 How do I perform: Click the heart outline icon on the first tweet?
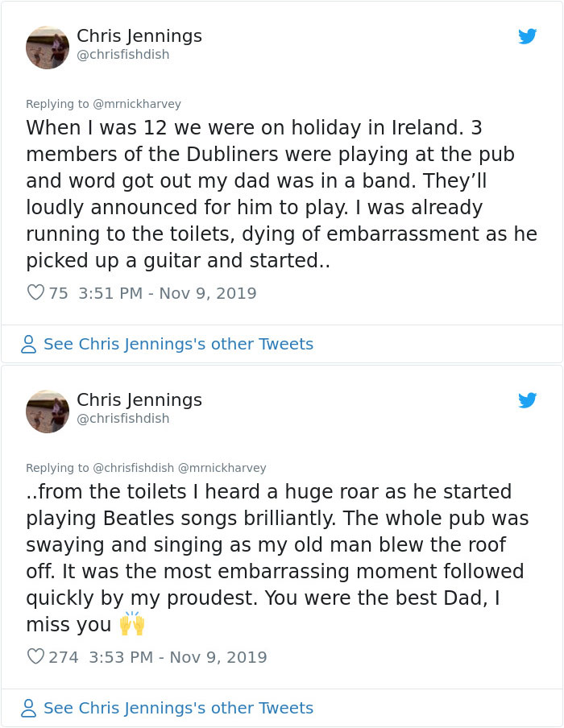(34, 293)
